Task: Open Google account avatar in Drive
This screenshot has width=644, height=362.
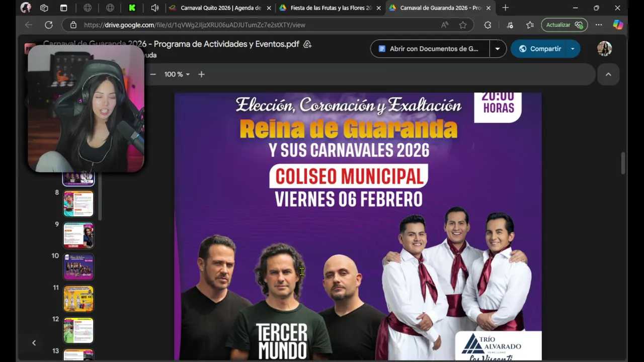Action: (604, 49)
